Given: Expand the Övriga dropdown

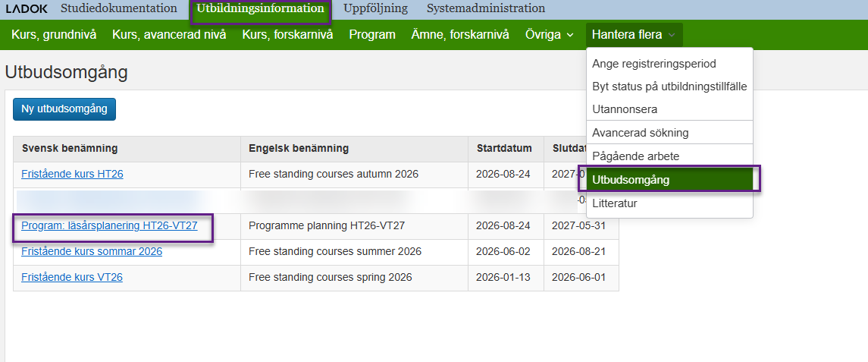Looking at the screenshot, I should point(550,35).
